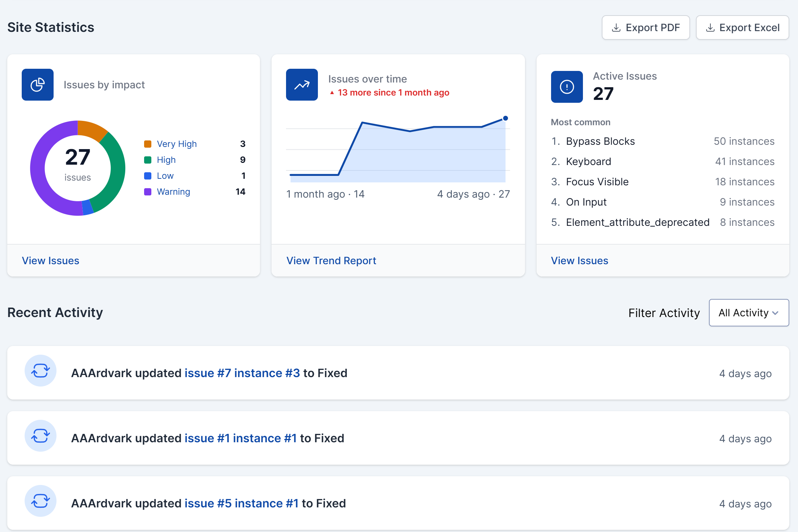The height and width of the screenshot is (532, 798).
Task: Click the blue Low legend swatch
Action: tap(148, 176)
